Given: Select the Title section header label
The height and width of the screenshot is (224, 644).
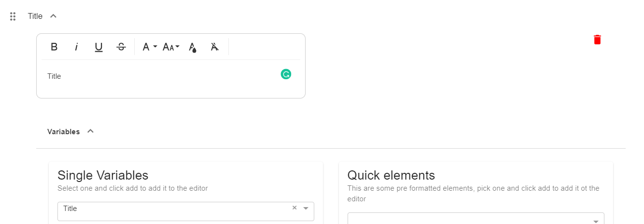Looking at the screenshot, I should pos(35,16).
